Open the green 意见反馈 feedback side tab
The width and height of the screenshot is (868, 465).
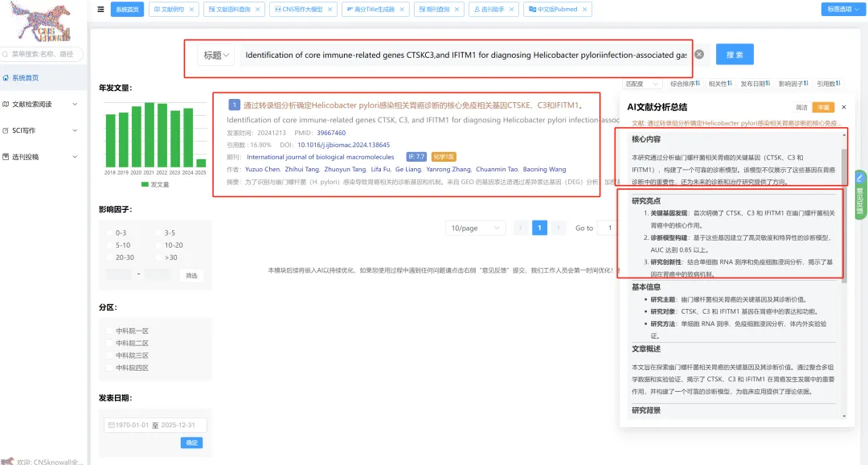tap(860, 195)
